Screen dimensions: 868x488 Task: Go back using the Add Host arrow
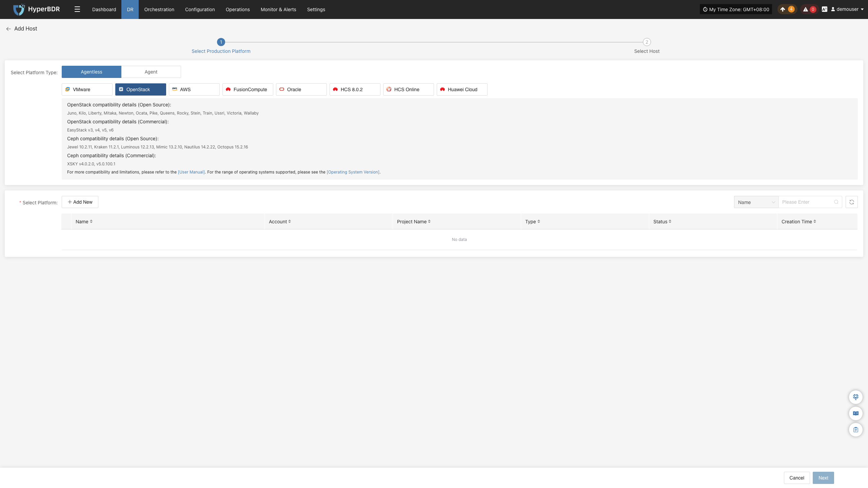pyautogui.click(x=8, y=29)
